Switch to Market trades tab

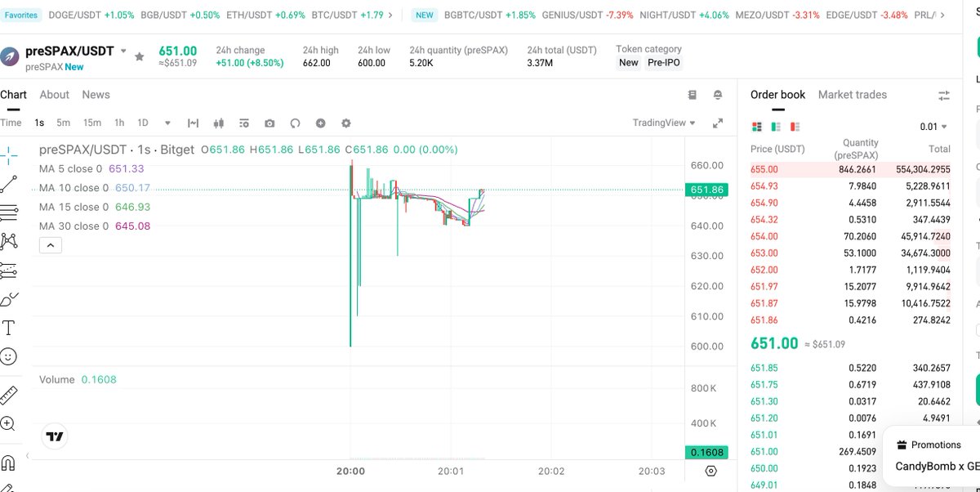point(852,95)
